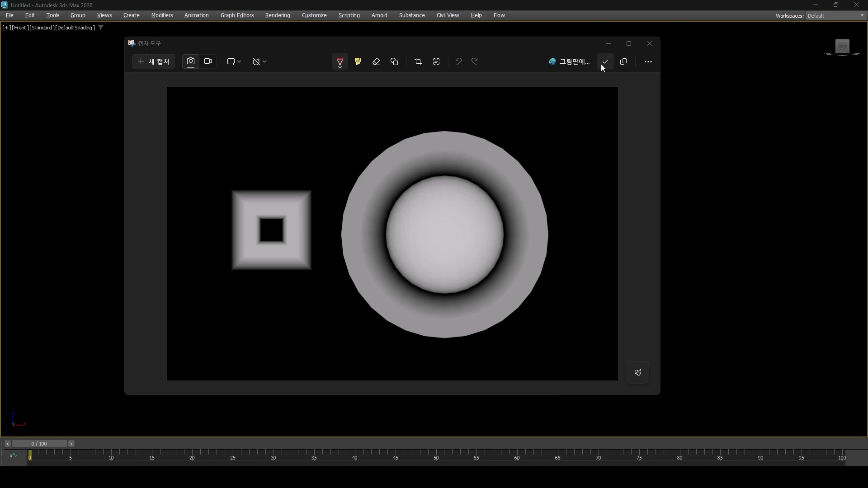Click the copy to clipboard icon
The width and height of the screenshot is (868, 488).
click(623, 61)
